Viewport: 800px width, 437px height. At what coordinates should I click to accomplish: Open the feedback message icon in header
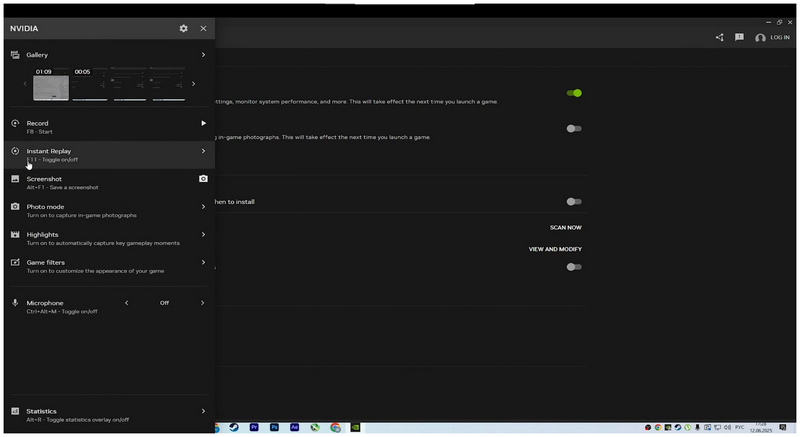(x=739, y=37)
